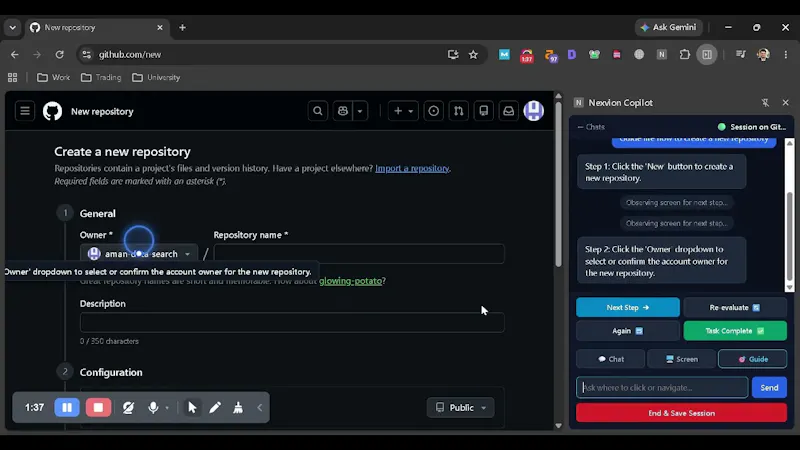Click the Send button

pyautogui.click(x=769, y=388)
